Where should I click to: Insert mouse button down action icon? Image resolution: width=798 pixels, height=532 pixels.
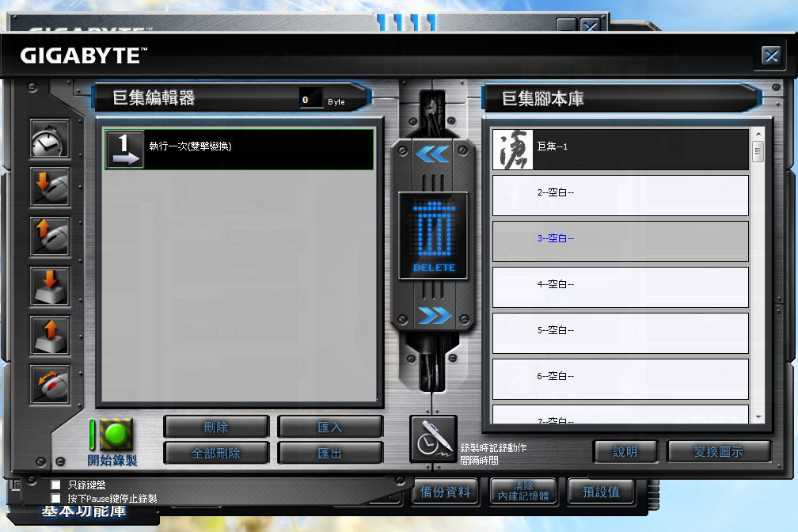pos(49,188)
